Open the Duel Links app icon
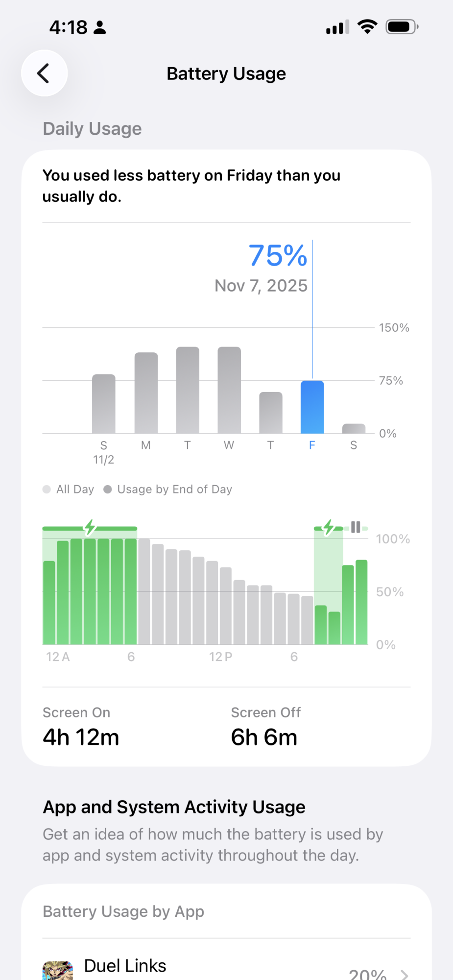This screenshot has width=453, height=980. tap(58, 970)
